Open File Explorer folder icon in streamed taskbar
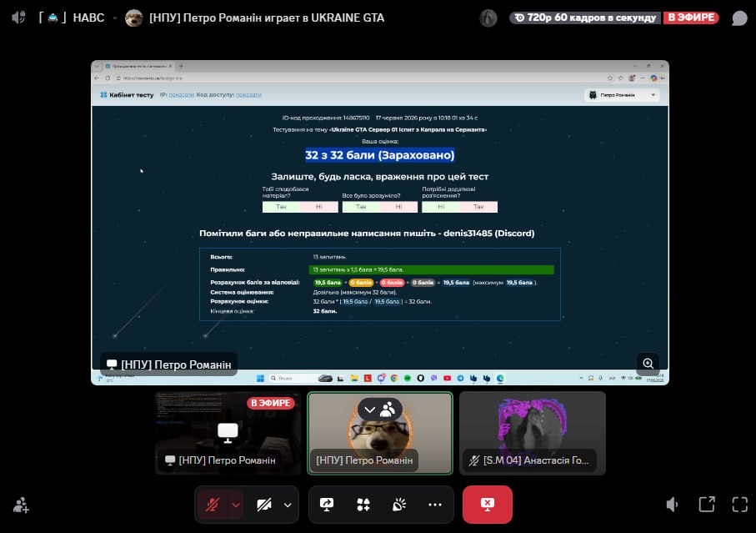This screenshot has width=756, height=533. coord(354,379)
